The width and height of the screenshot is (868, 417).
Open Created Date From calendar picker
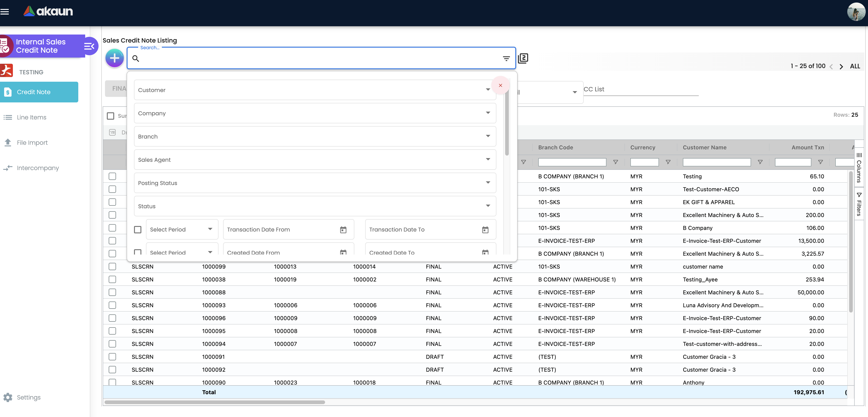click(x=343, y=252)
